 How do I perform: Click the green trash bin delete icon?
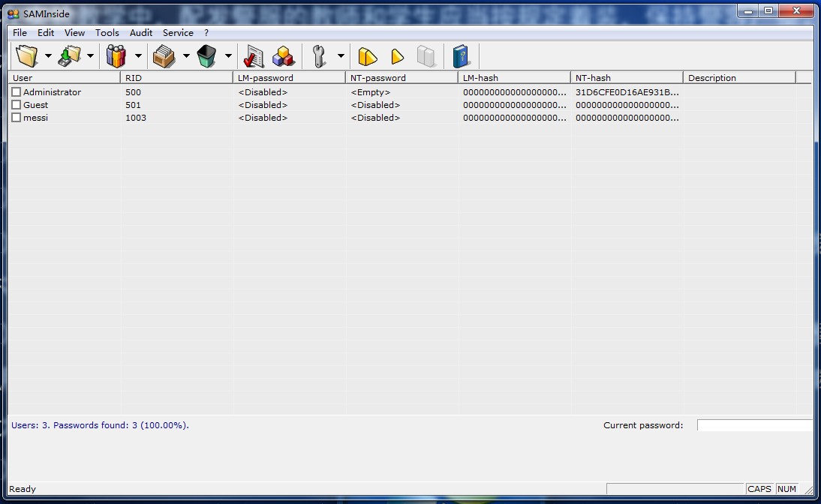pyautogui.click(x=207, y=56)
